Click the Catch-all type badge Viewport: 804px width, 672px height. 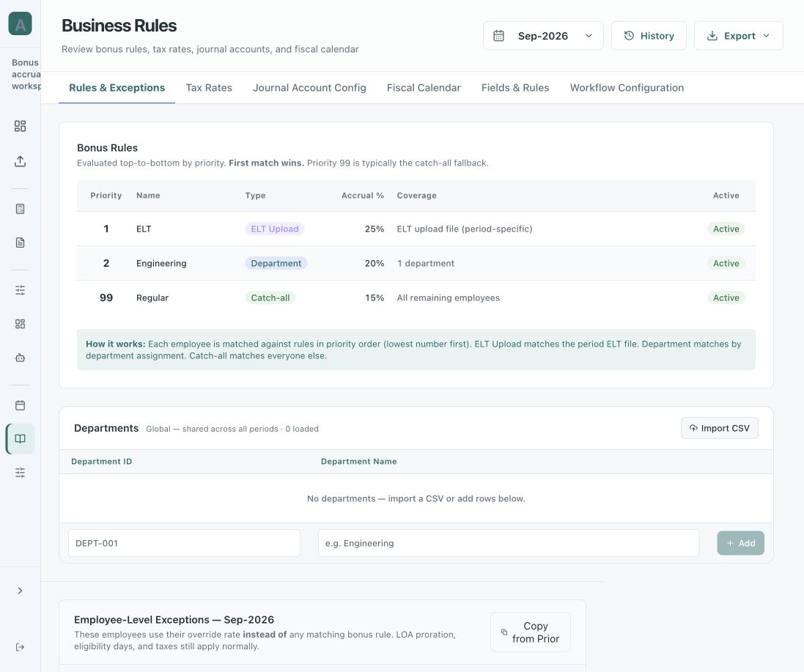[270, 298]
